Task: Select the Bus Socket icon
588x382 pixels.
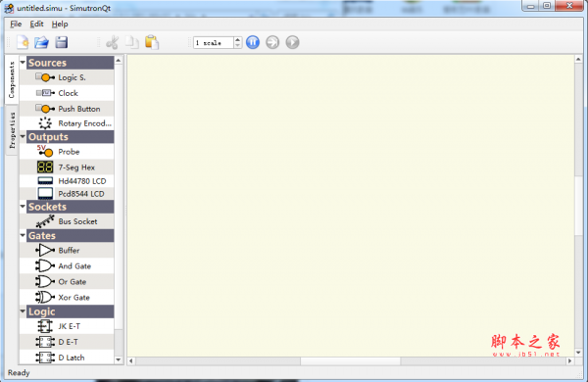Action: tap(45, 221)
